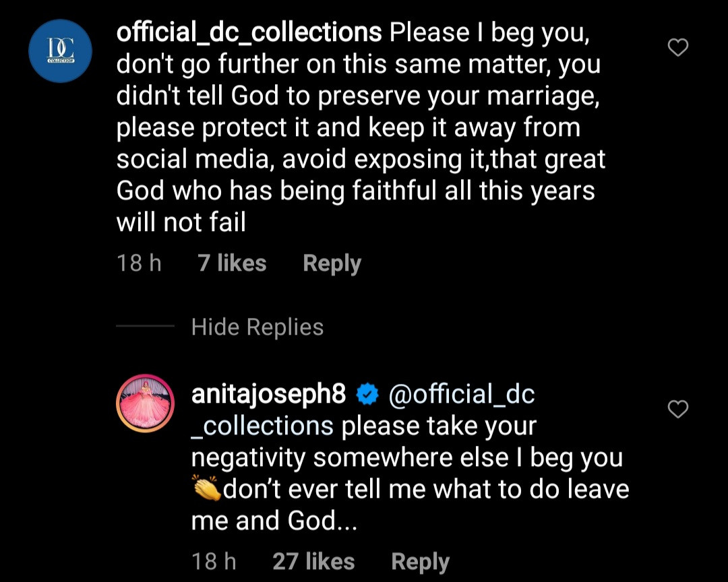Click the 18 h timestamp under anitajoseph8's reply
The width and height of the screenshot is (728, 582).
(214, 561)
